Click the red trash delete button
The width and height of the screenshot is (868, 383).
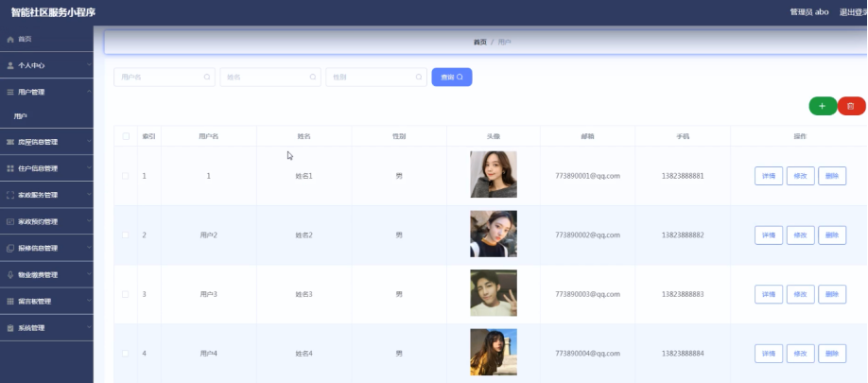pos(851,106)
